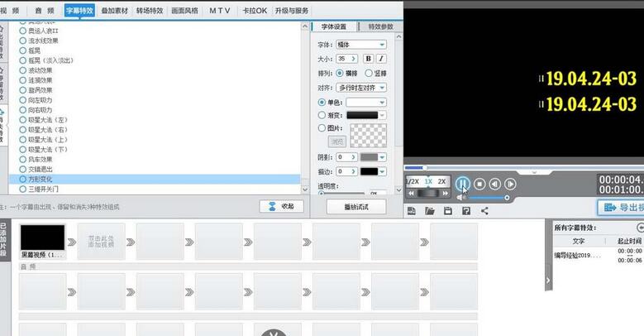
Task: Select the 向左吸力 effect
Action: [36, 100]
